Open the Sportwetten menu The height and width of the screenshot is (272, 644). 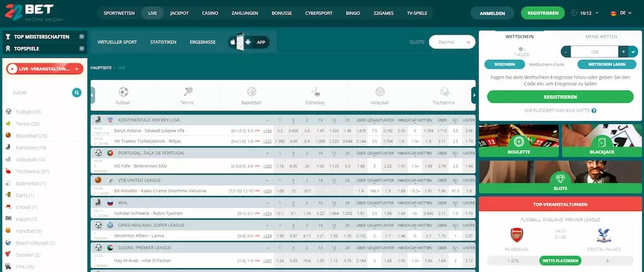[x=119, y=13]
